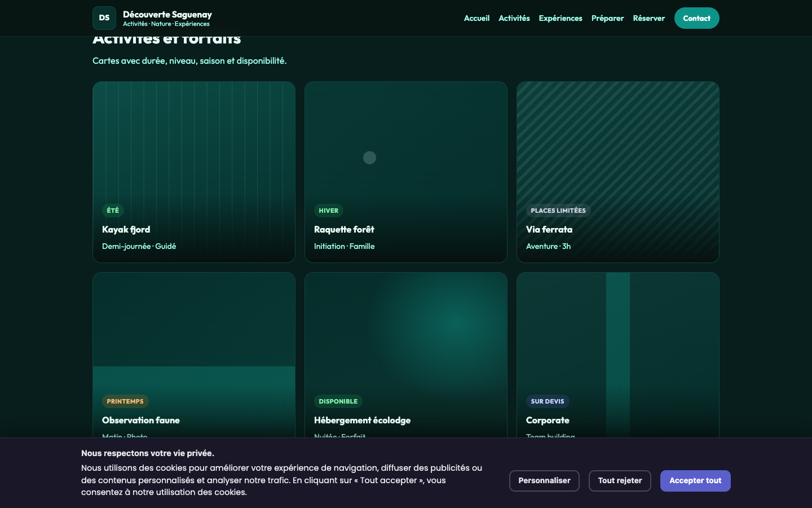
Task: Select the Via ferrata card
Action: coord(618,172)
